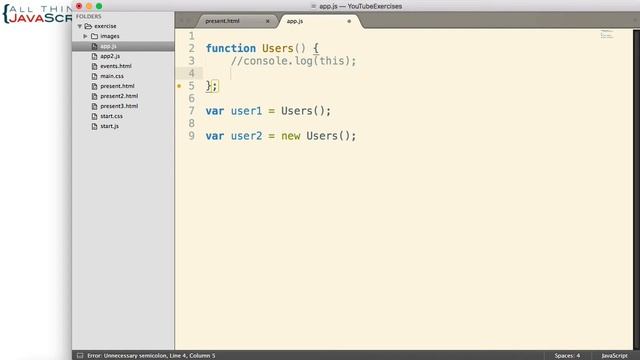Close the present.html tab
This screenshot has width=640, height=360.
pos(268,21)
